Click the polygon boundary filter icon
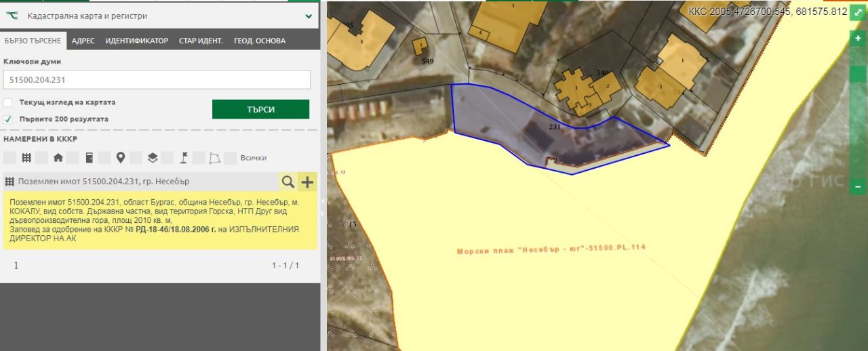Viewport: 868px width, 351px height. coord(215,158)
